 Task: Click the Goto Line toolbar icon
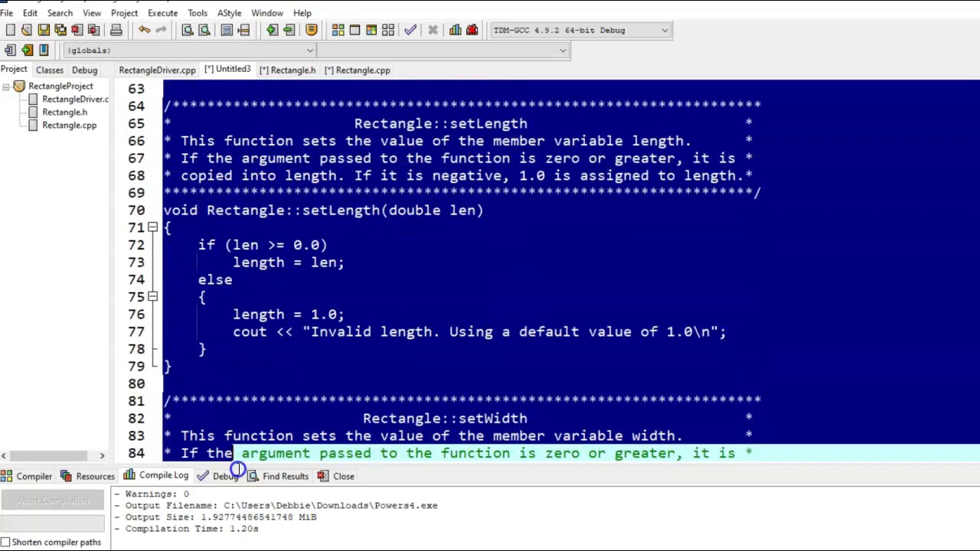pyautogui.click(x=243, y=30)
